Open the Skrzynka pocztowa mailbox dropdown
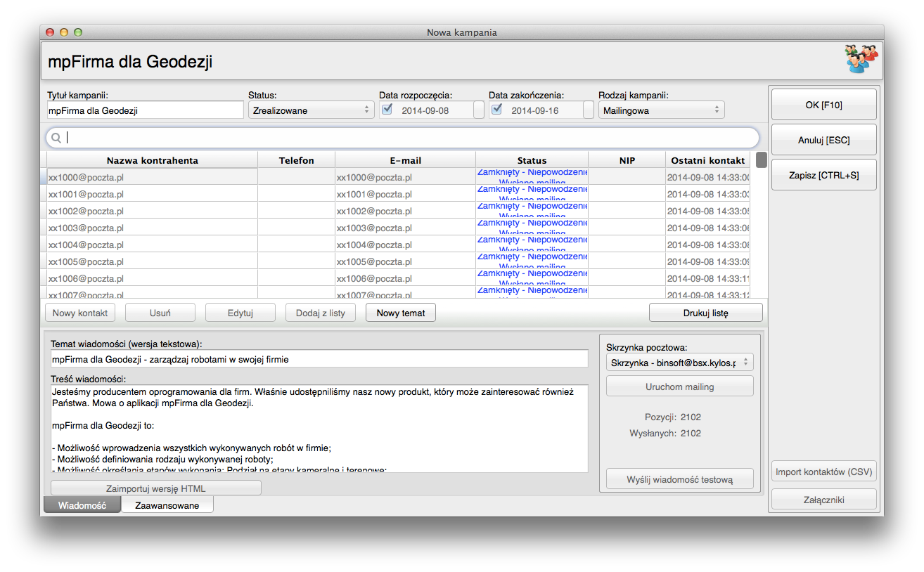 click(x=679, y=363)
